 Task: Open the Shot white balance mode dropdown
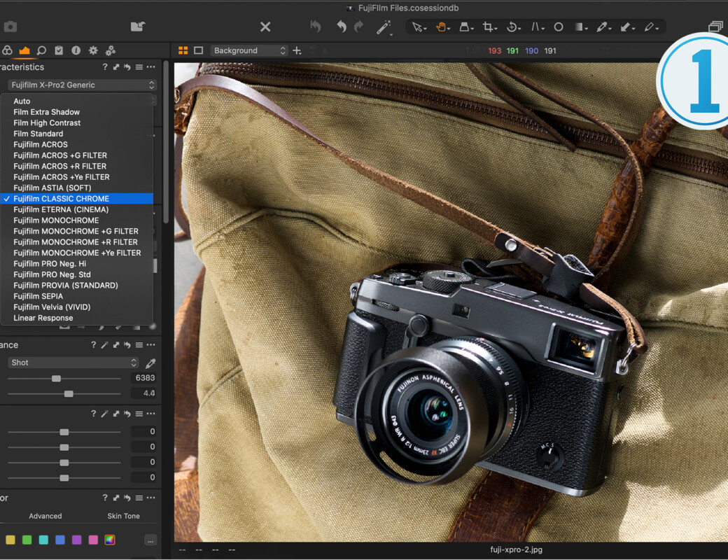pos(72,363)
